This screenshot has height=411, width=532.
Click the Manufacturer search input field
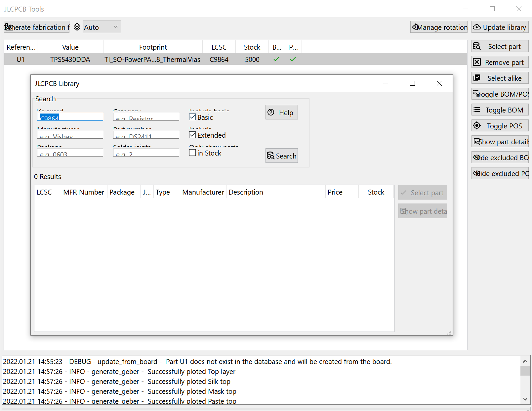click(70, 135)
